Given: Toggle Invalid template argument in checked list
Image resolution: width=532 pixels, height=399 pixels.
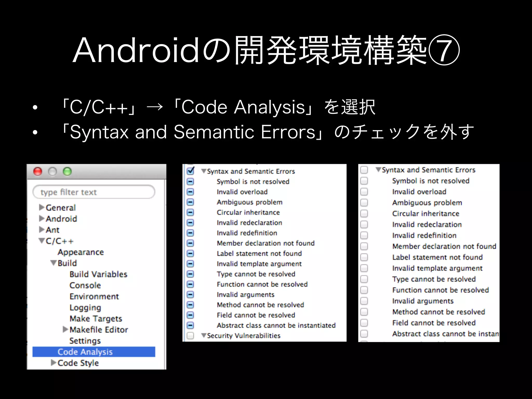Looking at the screenshot, I should (x=190, y=264).
